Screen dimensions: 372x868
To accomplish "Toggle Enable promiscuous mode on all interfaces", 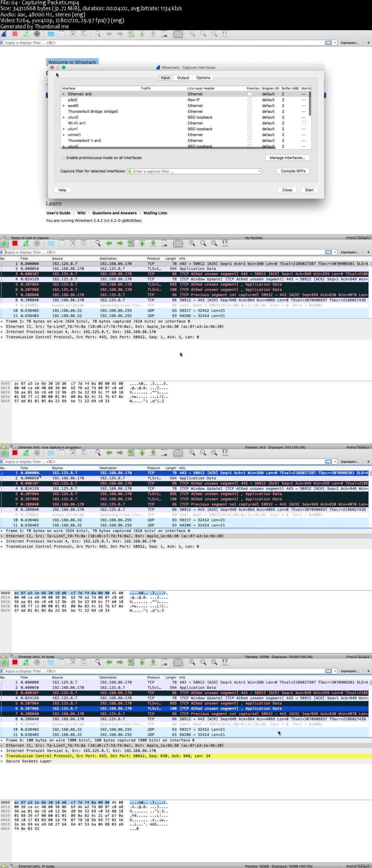I will point(63,158).
